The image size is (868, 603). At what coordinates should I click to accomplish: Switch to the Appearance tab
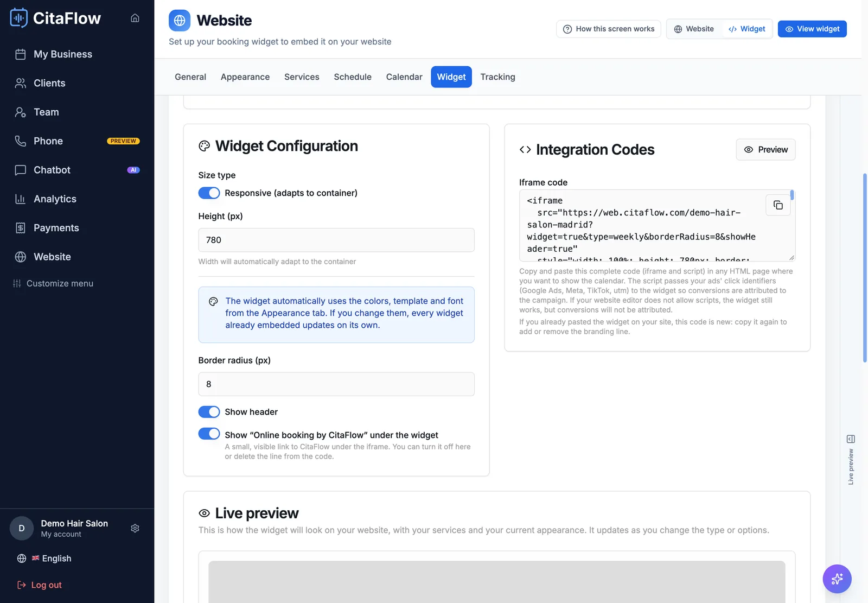pyautogui.click(x=245, y=77)
